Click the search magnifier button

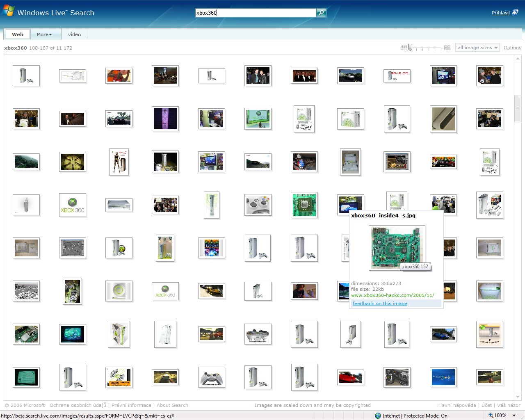[x=322, y=13]
